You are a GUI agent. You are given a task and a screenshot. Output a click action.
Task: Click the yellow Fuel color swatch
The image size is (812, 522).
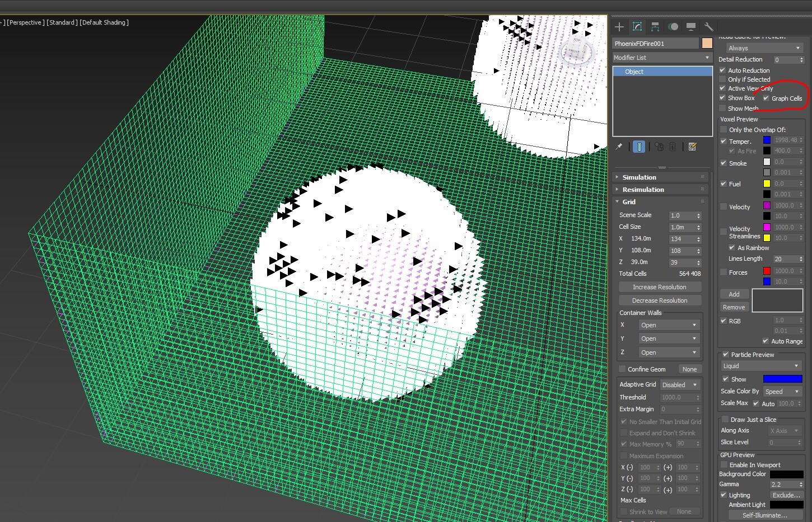tap(767, 184)
